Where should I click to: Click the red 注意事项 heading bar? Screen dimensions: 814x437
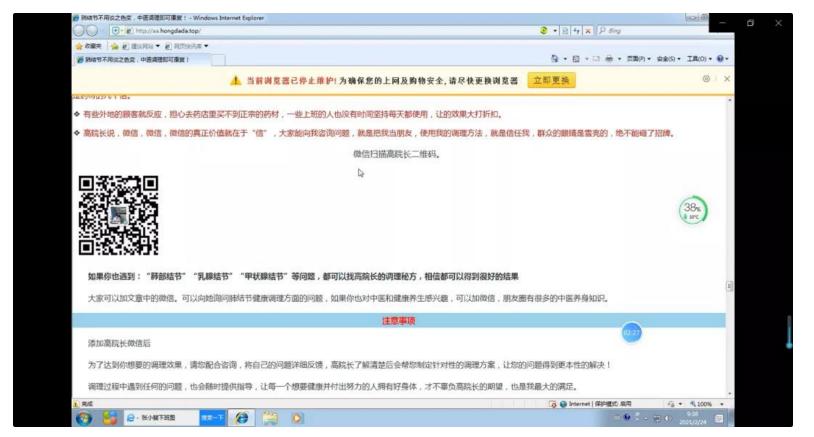pyautogui.click(x=399, y=321)
